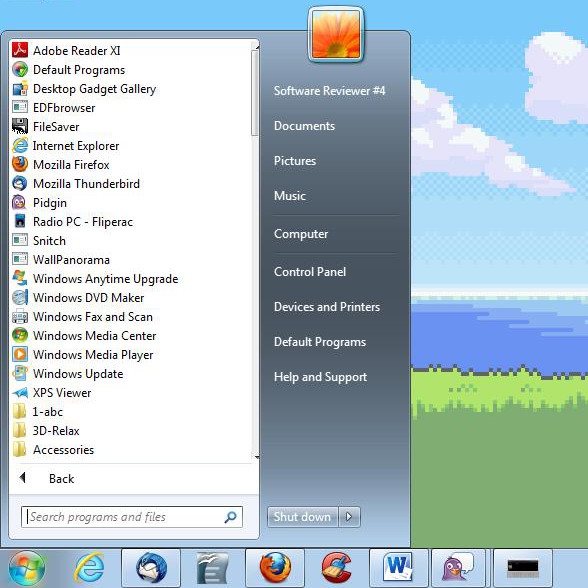Launch Windows Media Player text entry

pos(93,355)
